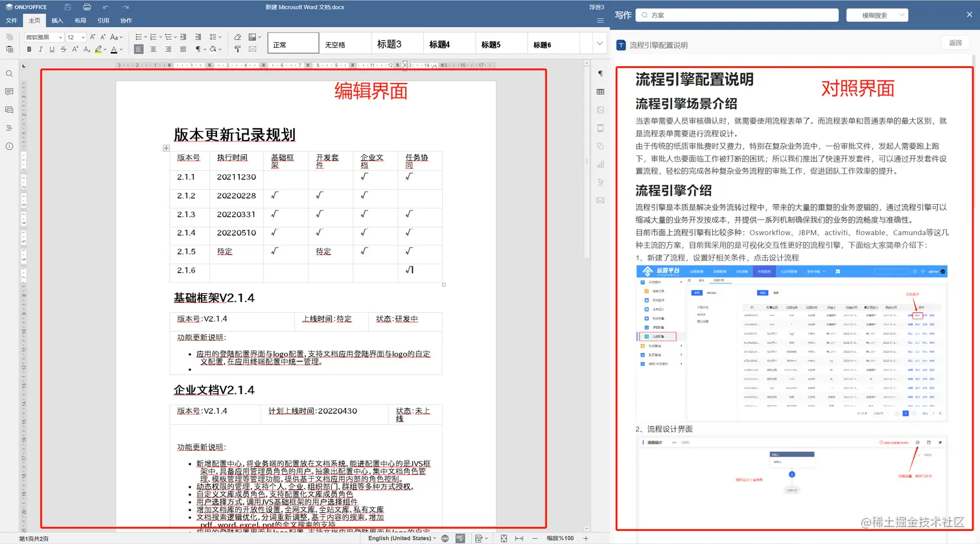
Task: Zoom out with the minus button in the status bar
Action: click(535, 538)
